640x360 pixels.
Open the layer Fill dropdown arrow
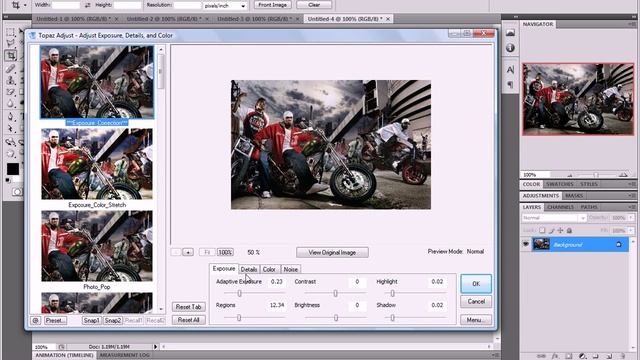click(631, 231)
